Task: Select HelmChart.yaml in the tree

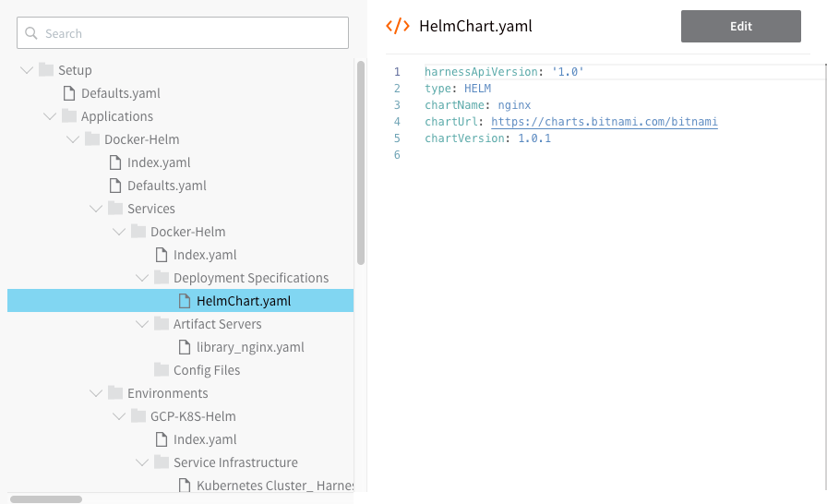Action: pos(180,301)
